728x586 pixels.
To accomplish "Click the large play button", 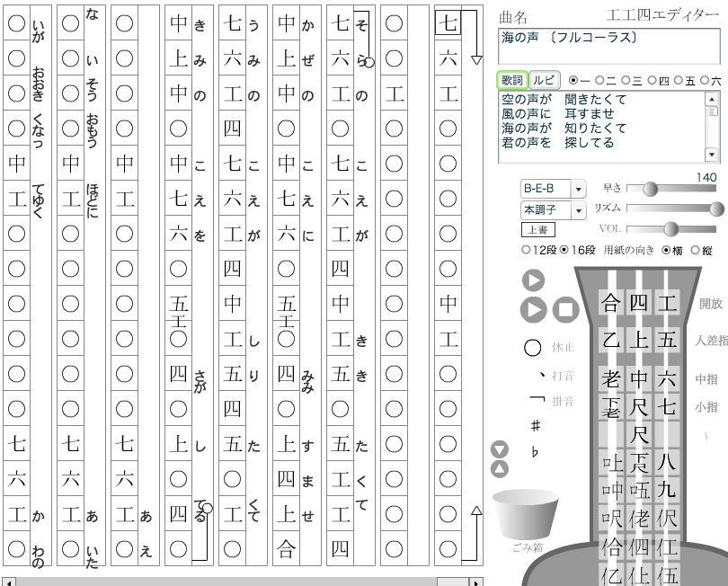I will 533,310.
